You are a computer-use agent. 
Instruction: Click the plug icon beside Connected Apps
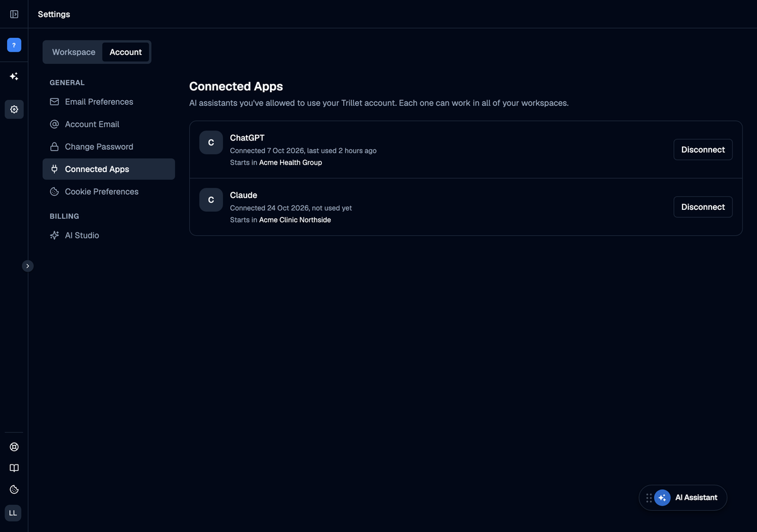point(54,169)
